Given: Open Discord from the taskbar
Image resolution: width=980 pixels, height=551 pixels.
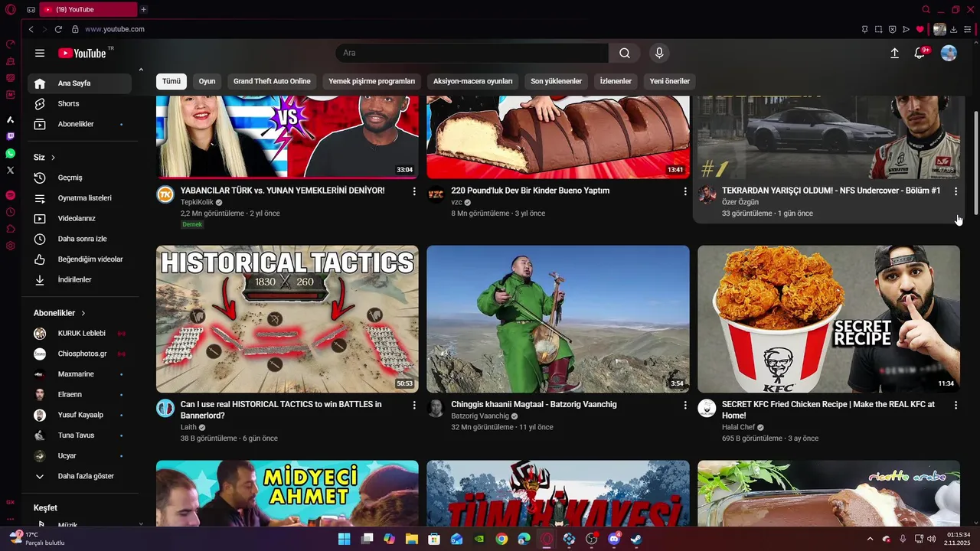Looking at the screenshot, I should [613, 539].
